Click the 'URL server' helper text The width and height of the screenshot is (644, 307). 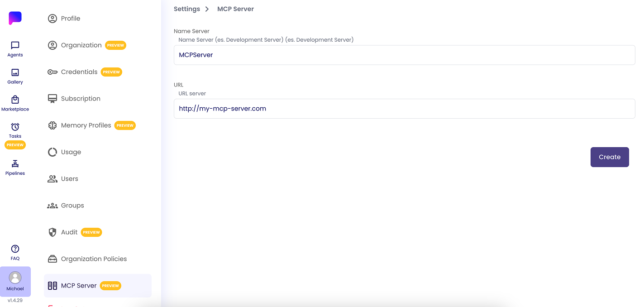tap(192, 93)
